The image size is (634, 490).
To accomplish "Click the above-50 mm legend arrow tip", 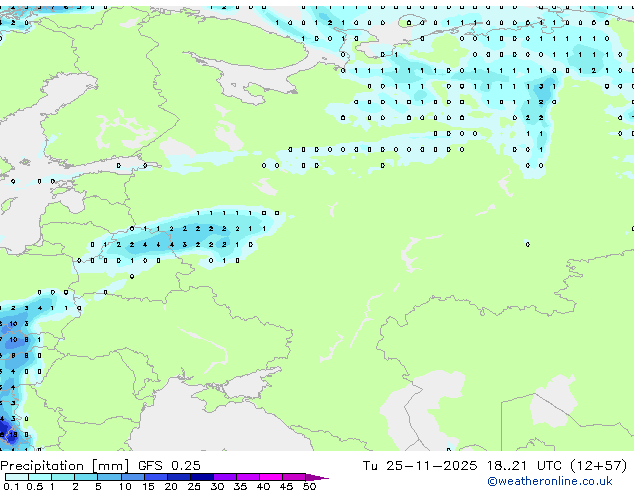I will tap(317, 477).
